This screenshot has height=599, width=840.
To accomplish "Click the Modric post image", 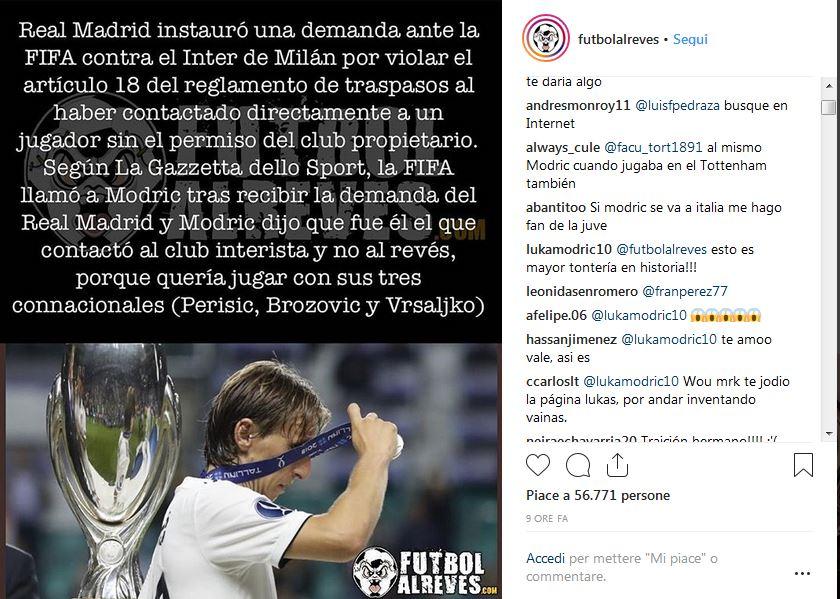I will point(251,300).
